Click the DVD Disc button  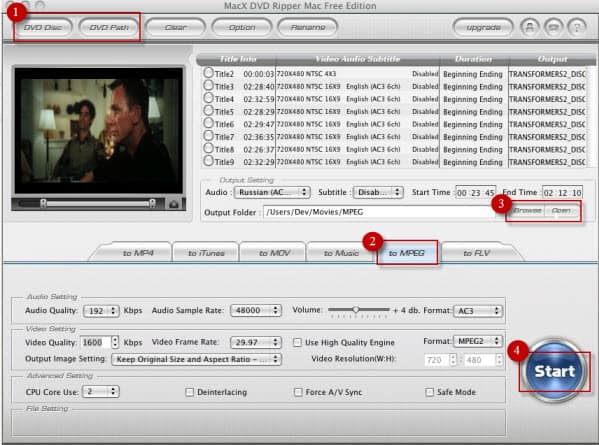tap(43, 27)
